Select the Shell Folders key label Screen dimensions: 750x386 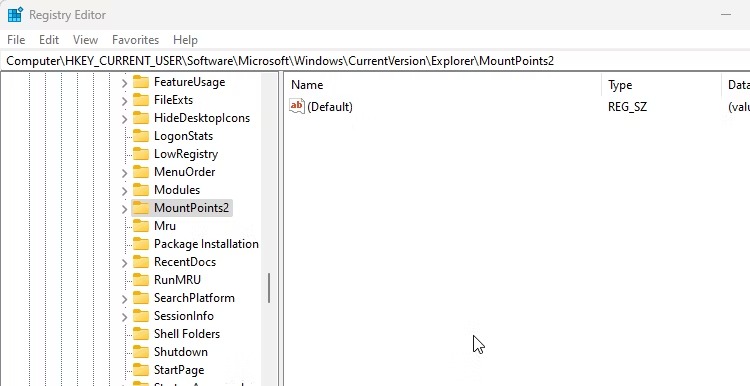pos(187,334)
